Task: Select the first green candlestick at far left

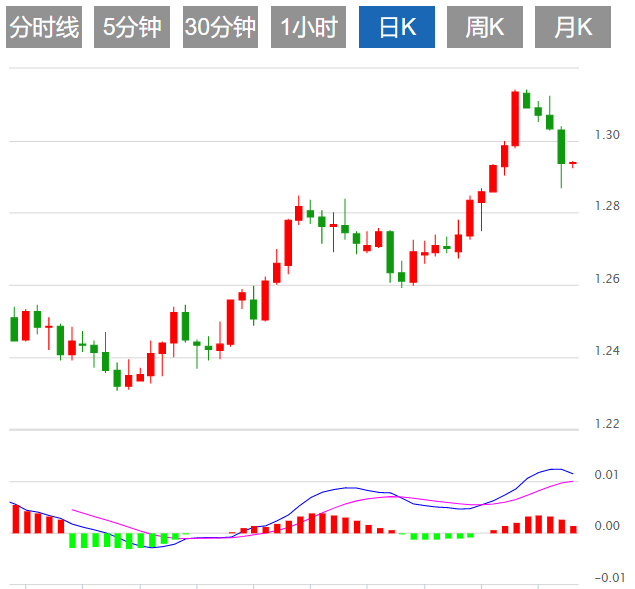Action: (14, 329)
